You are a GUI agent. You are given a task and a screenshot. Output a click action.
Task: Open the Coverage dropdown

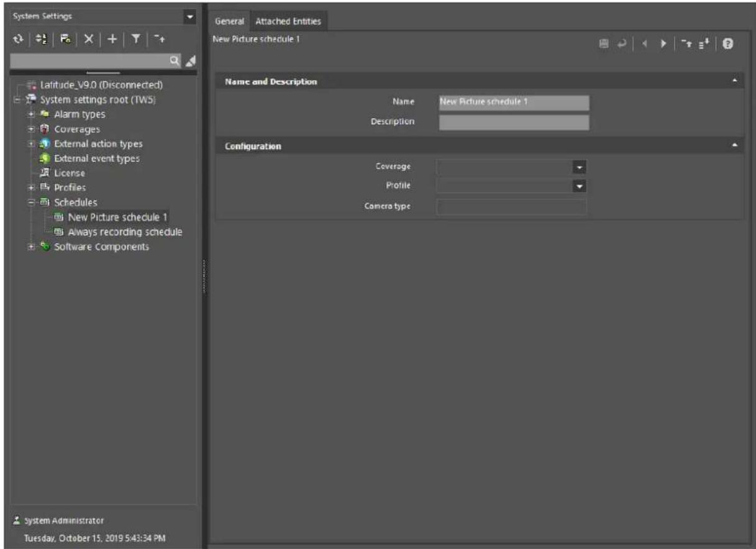point(580,167)
